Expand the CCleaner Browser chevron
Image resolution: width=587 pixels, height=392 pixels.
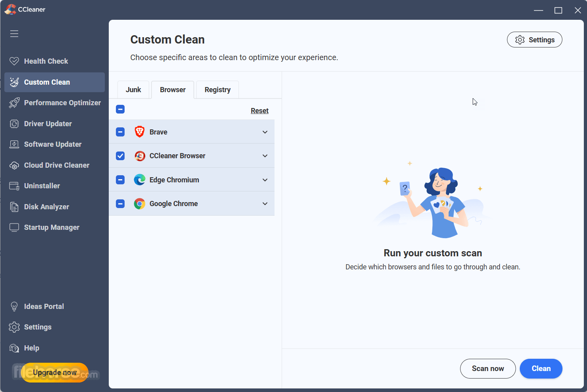(265, 156)
